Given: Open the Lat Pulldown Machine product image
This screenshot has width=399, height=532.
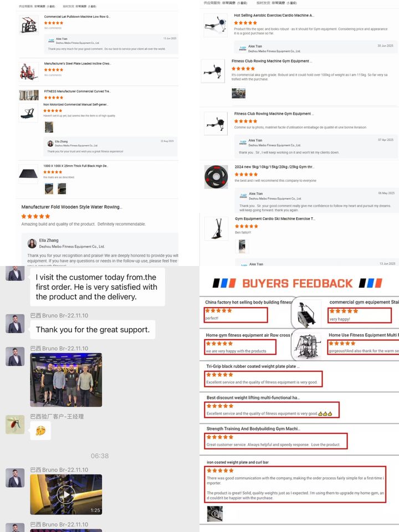Looking at the screenshot, I should click(29, 24).
